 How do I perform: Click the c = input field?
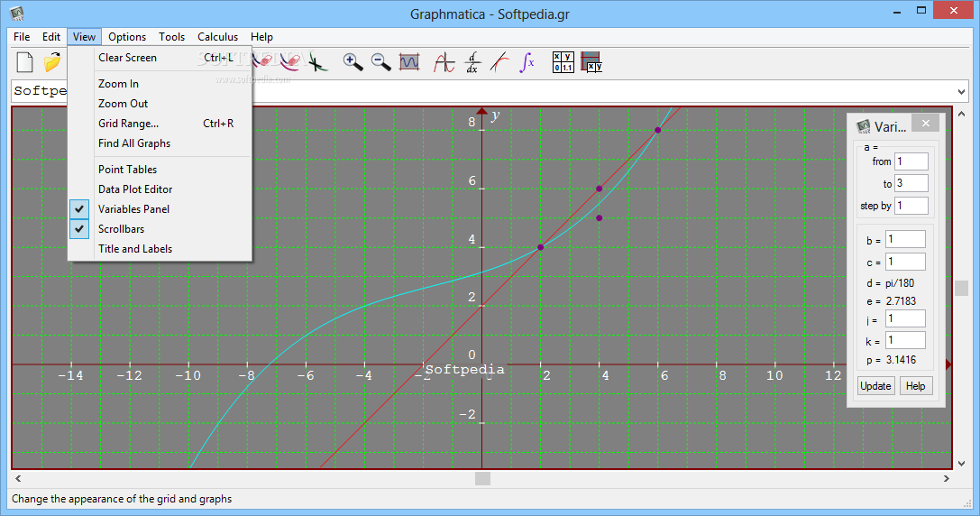[x=905, y=263]
